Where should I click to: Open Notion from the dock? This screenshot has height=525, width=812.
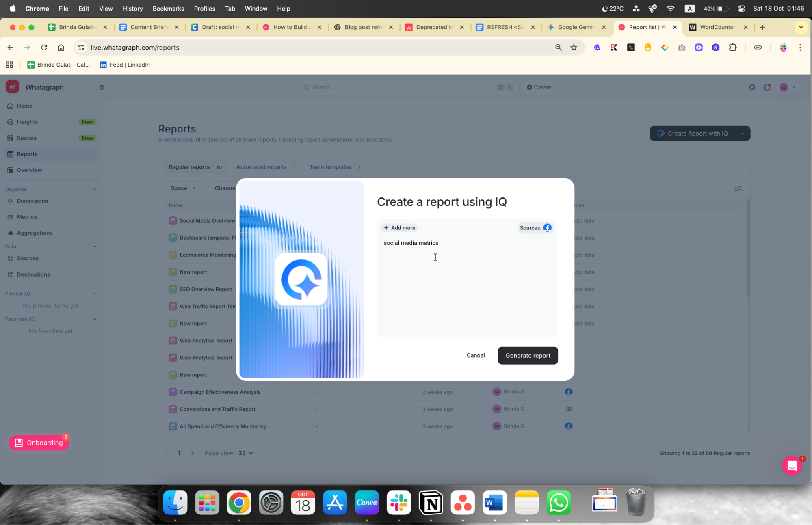click(431, 503)
